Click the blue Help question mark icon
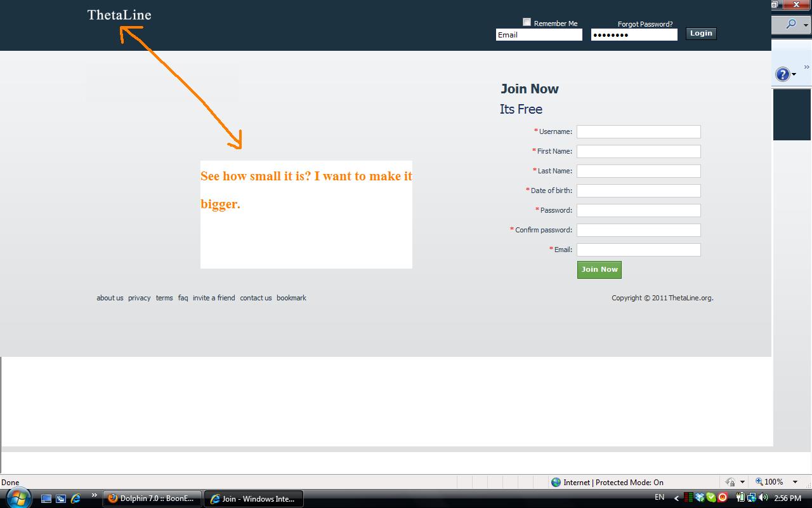 tap(783, 74)
